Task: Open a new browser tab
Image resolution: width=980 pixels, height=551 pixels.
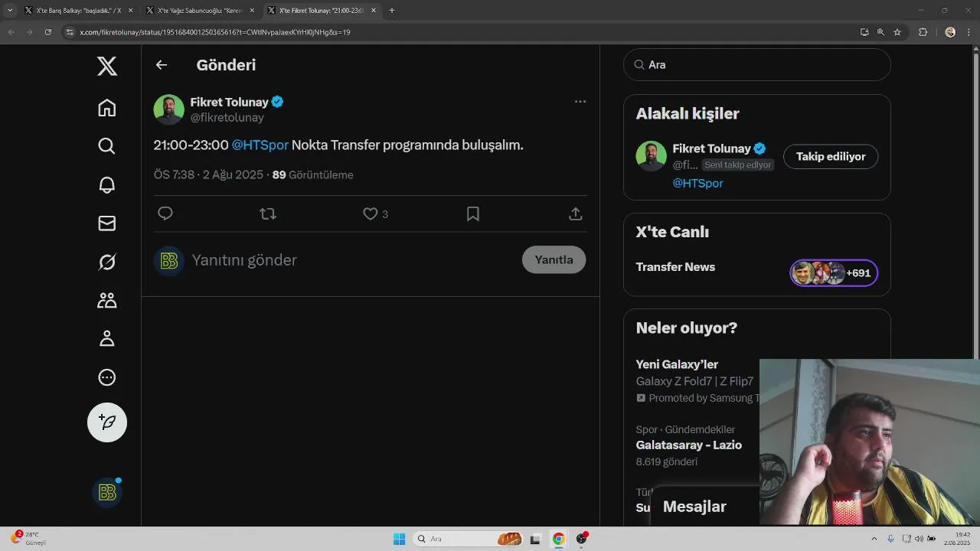Action: (x=392, y=11)
